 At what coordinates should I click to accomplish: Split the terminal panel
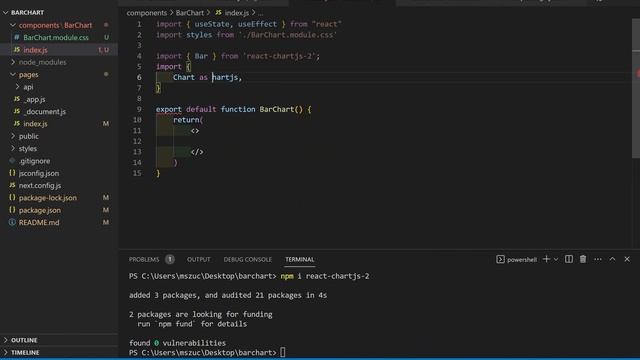pyautogui.click(x=569, y=259)
